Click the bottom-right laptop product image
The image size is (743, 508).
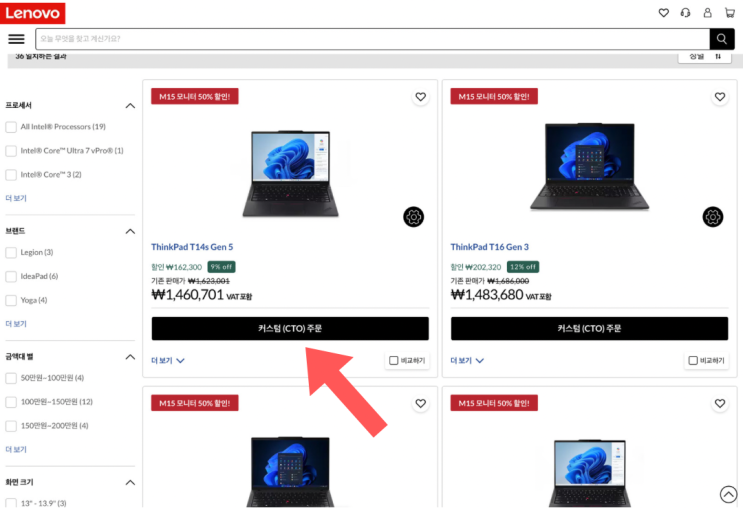[x=589, y=473]
